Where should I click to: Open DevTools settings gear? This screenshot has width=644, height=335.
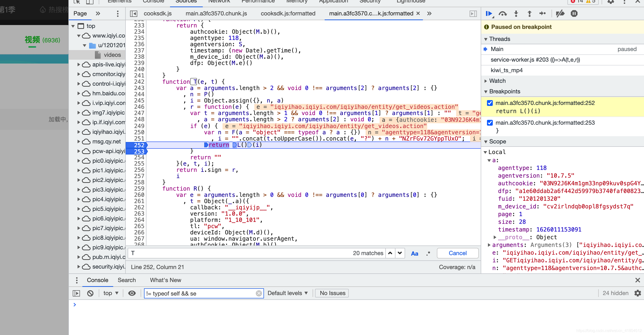[611, 1]
